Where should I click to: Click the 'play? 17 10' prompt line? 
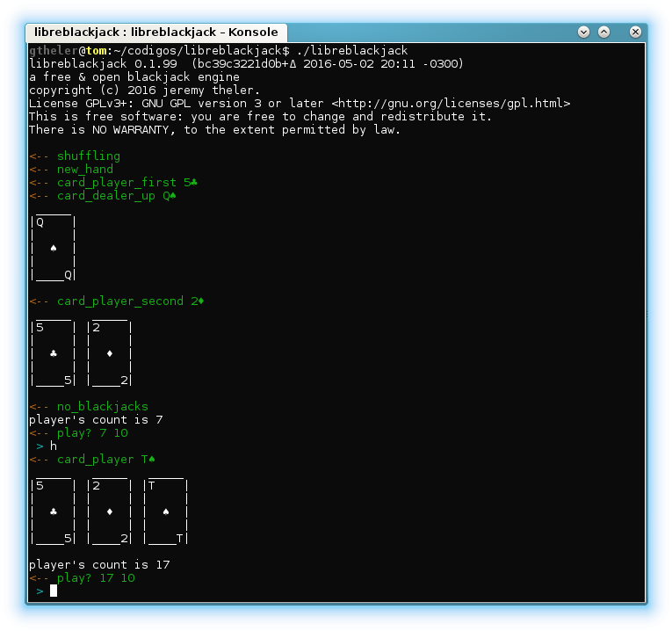click(x=82, y=578)
